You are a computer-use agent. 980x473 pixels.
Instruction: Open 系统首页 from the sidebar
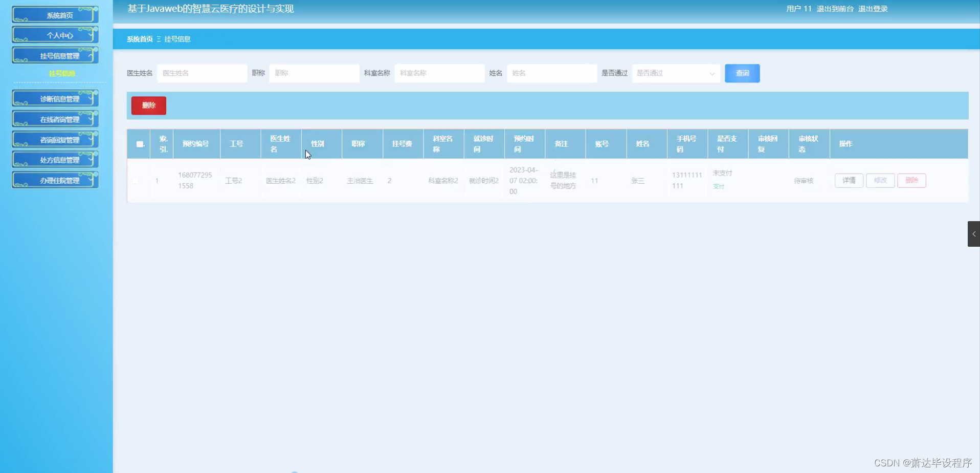pyautogui.click(x=55, y=15)
